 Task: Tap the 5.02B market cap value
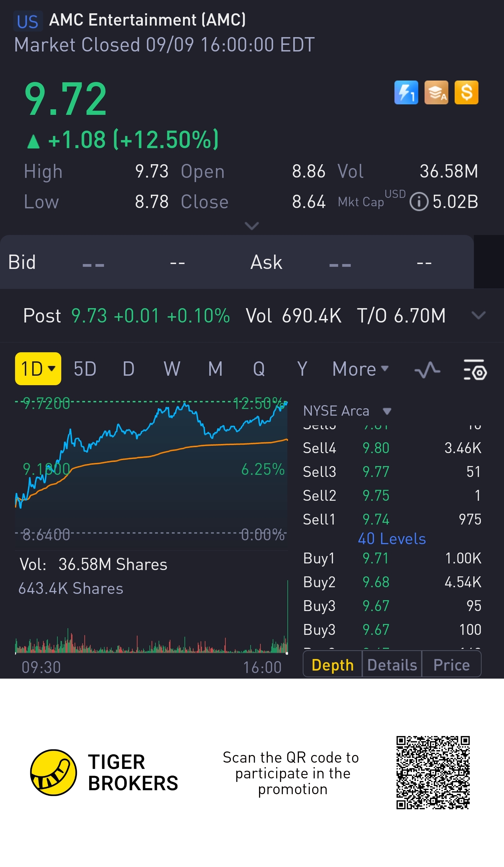455,202
